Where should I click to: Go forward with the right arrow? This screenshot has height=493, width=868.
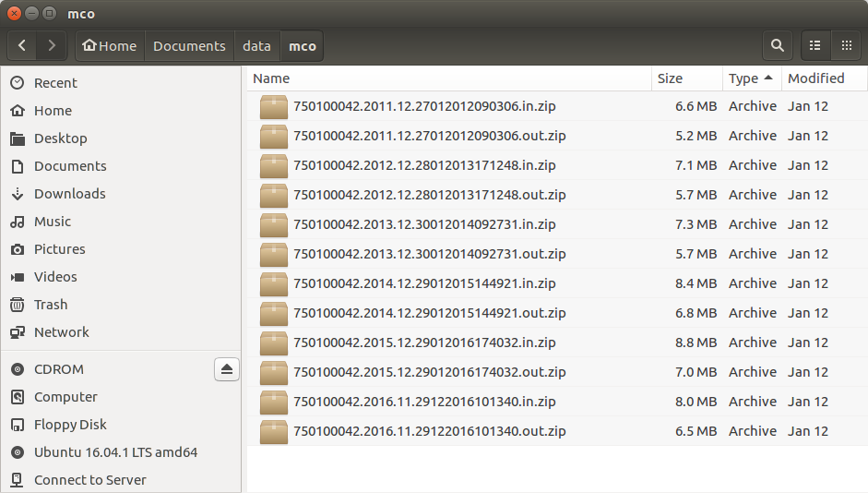pos(52,45)
